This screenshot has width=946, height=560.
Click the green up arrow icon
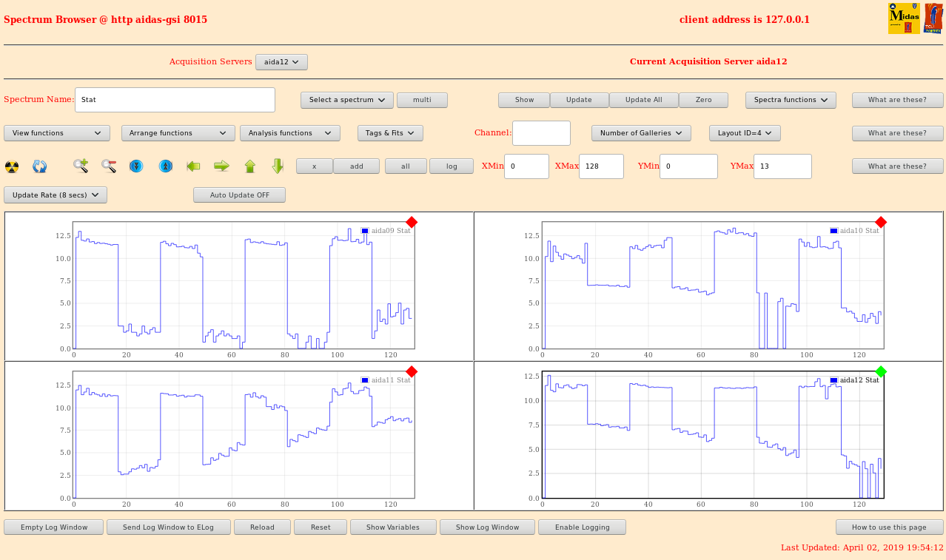(249, 166)
